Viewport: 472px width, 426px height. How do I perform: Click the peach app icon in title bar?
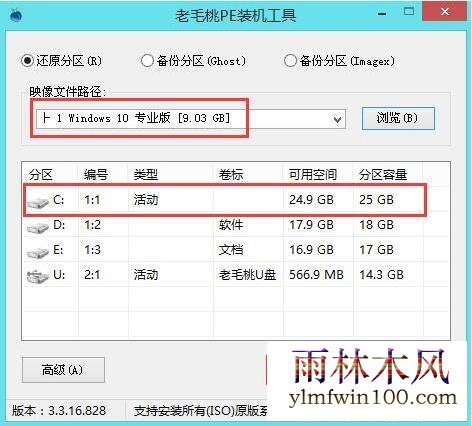point(16,15)
